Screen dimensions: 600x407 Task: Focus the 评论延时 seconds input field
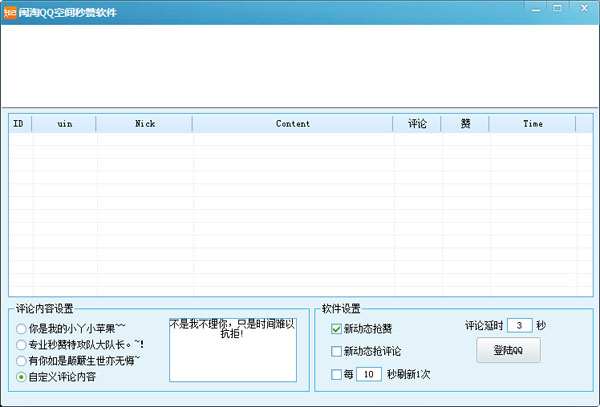click(520, 326)
